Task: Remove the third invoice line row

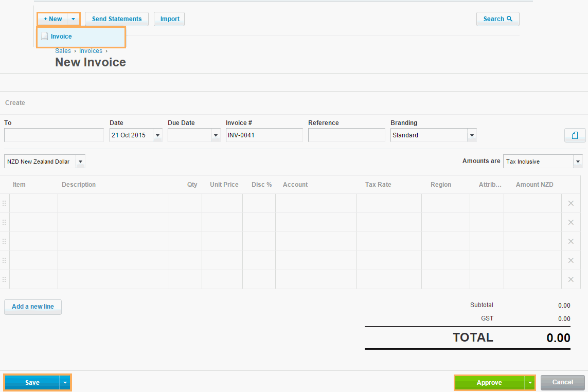Action: point(571,241)
